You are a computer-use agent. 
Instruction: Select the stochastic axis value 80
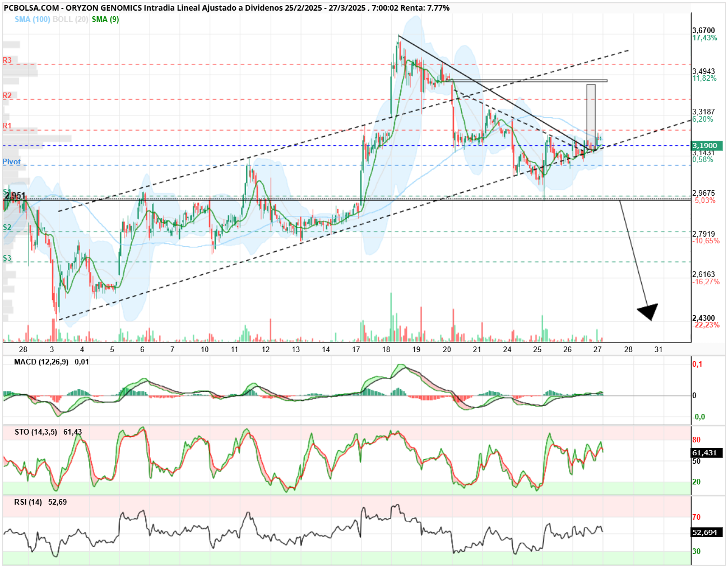click(697, 440)
